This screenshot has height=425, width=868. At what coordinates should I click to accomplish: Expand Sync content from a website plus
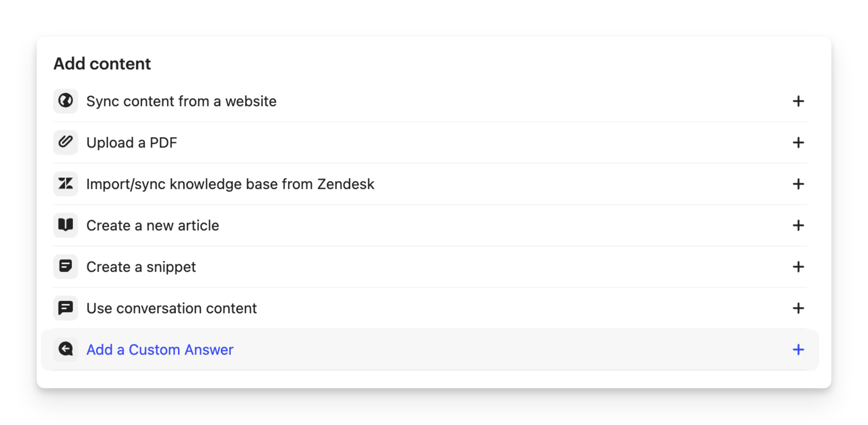(x=798, y=101)
